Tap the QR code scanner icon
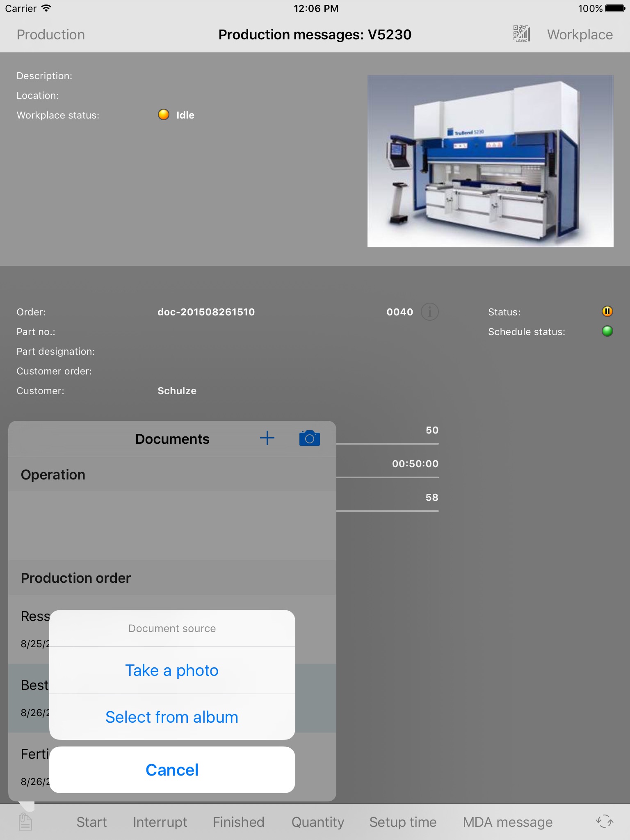 (522, 34)
